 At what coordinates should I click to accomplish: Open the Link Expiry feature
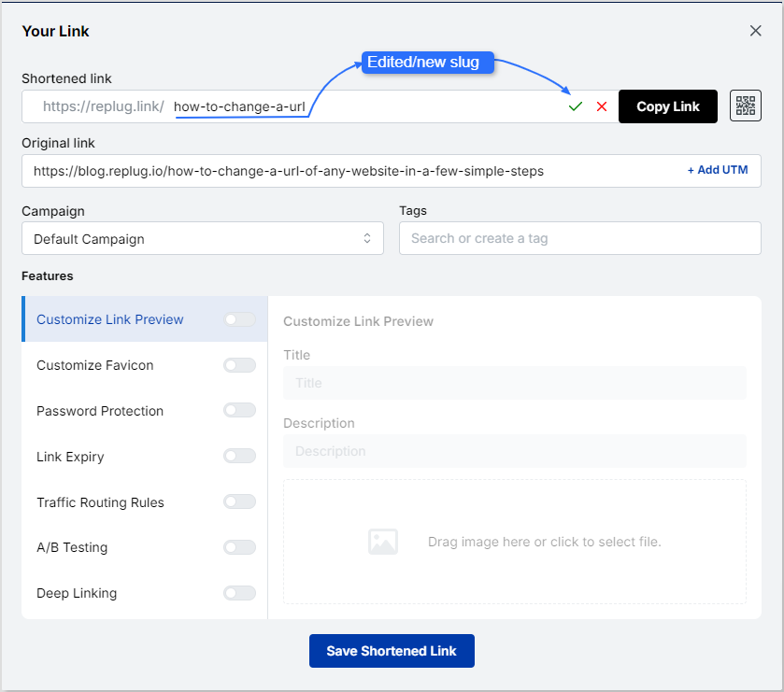click(x=70, y=457)
